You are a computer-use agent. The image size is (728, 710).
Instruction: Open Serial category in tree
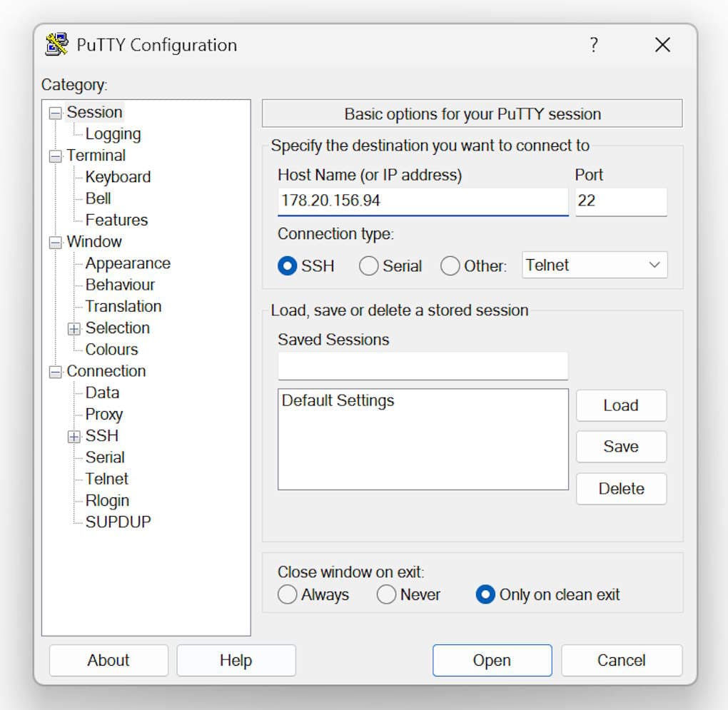[x=105, y=457]
